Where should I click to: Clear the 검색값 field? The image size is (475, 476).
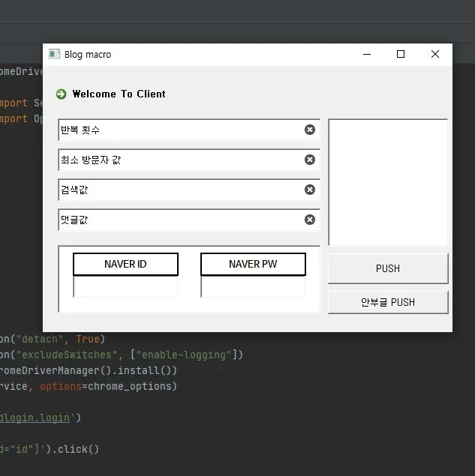[310, 190]
